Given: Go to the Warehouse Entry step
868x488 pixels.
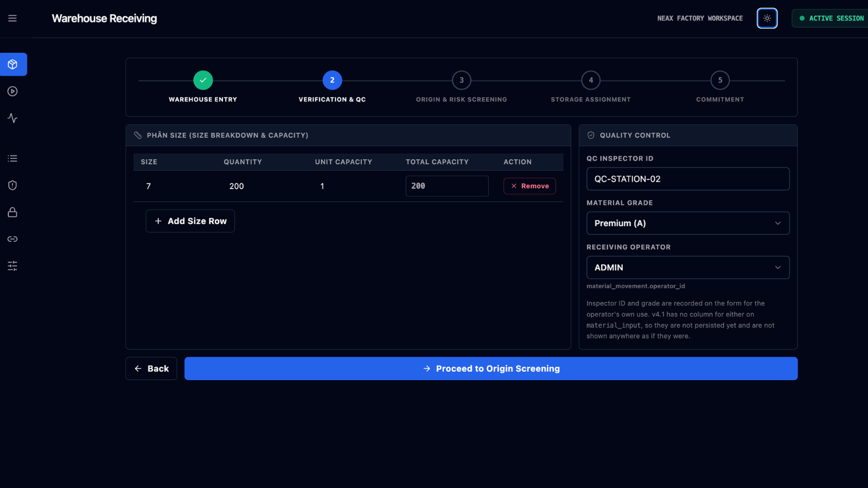Looking at the screenshot, I should click(x=203, y=87).
